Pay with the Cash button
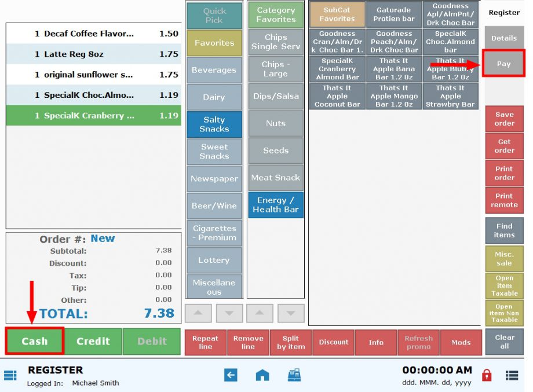The image size is (533, 392). coord(34,342)
